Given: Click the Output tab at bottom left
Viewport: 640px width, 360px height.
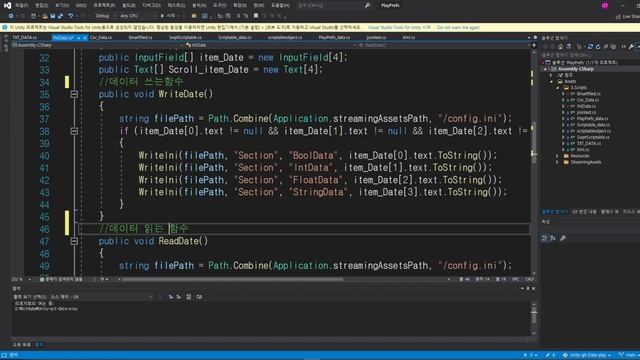Looking at the screenshot, I should pos(39,345).
